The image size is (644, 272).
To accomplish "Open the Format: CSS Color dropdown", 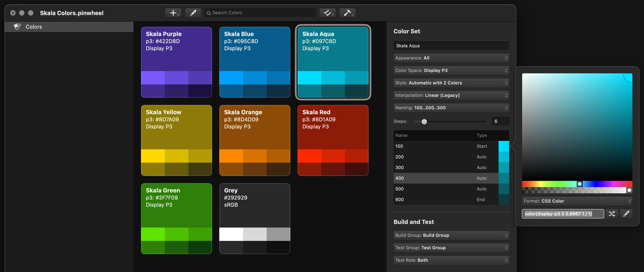I will click(x=577, y=201).
